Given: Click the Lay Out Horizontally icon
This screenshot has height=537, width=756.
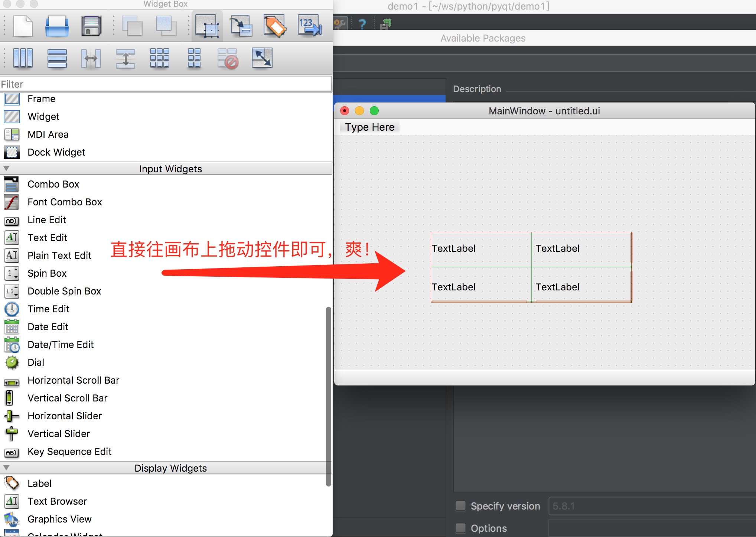Looking at the screenshot, I should (23, 58).
